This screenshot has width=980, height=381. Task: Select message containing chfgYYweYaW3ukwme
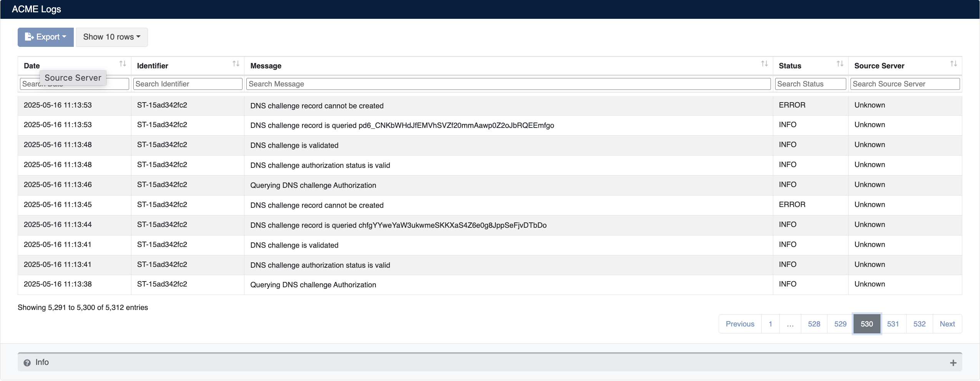[398, 225]
